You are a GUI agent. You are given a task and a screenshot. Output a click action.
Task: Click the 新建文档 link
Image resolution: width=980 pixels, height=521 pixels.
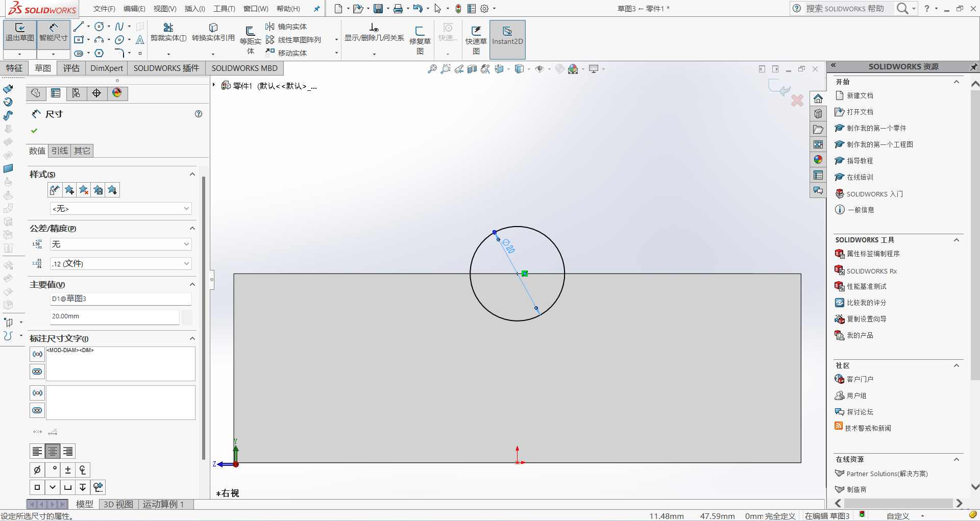tap(860, 95)
